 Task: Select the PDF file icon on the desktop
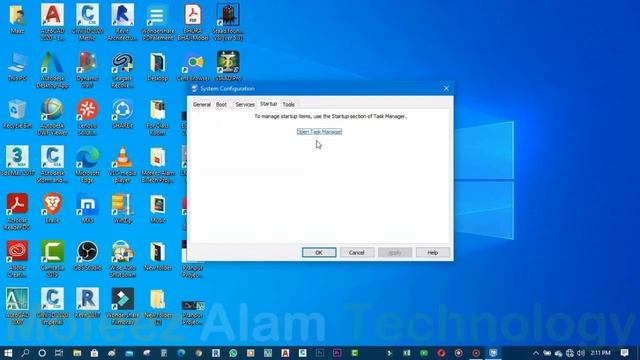click(x=193, y=22)
